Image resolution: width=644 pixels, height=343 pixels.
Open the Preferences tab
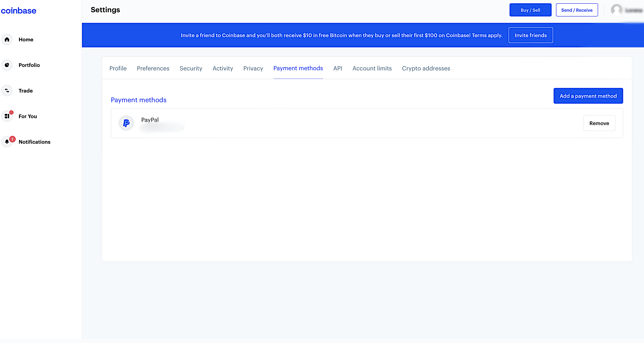(153, 68)
